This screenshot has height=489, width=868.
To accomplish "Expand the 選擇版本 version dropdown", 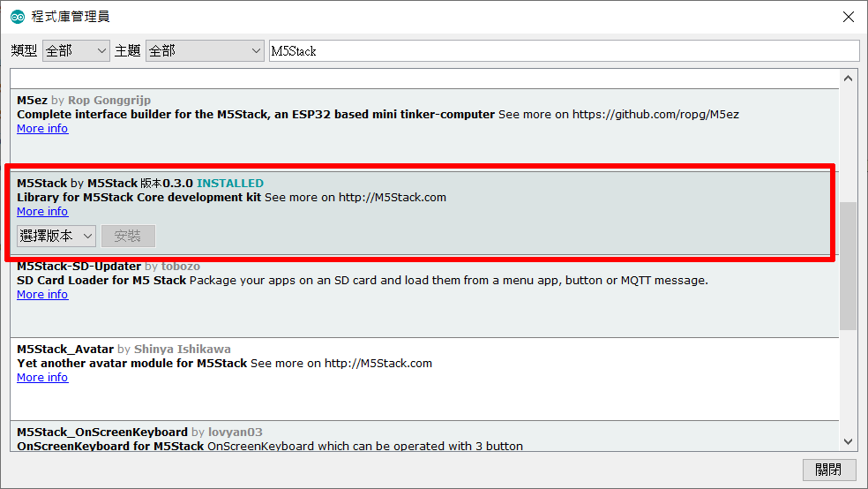I will pyautogui.click(x=56, y=236).
